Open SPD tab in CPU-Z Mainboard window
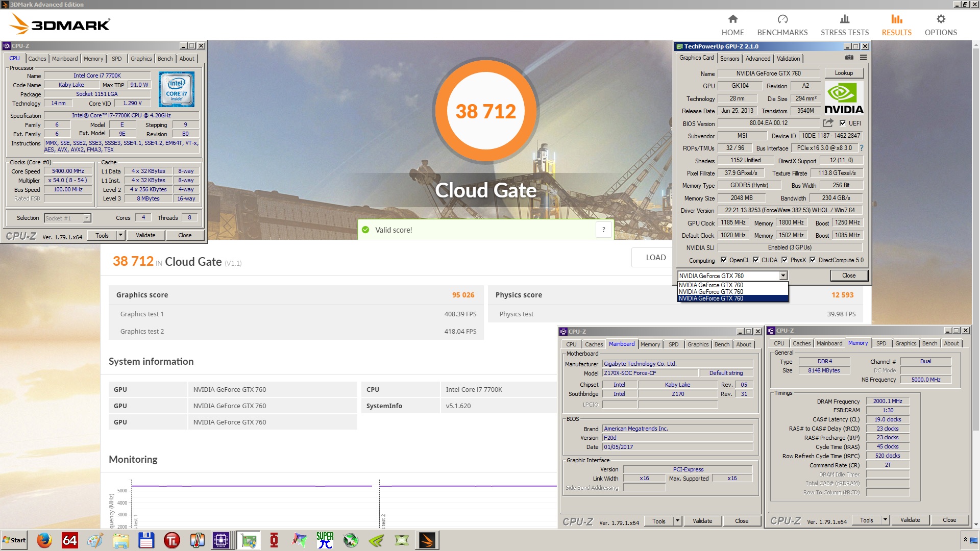The image size is (980, 551). (x=674, y=344)
